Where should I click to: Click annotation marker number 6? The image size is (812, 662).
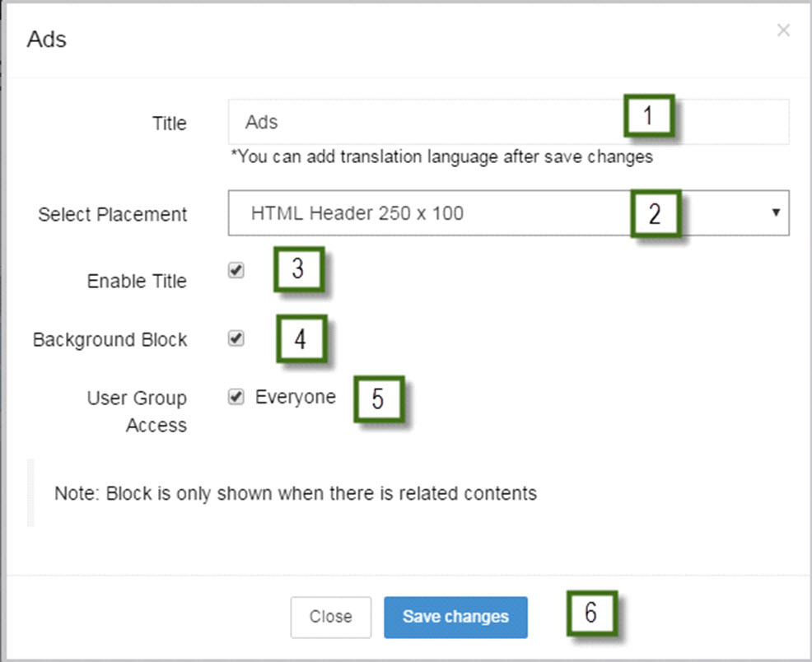coord(592,613)
